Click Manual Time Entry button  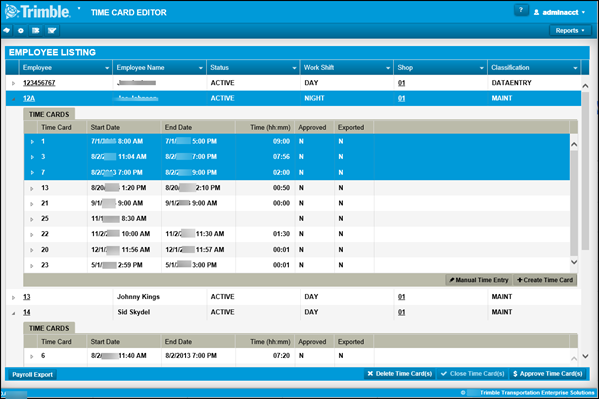479,280
